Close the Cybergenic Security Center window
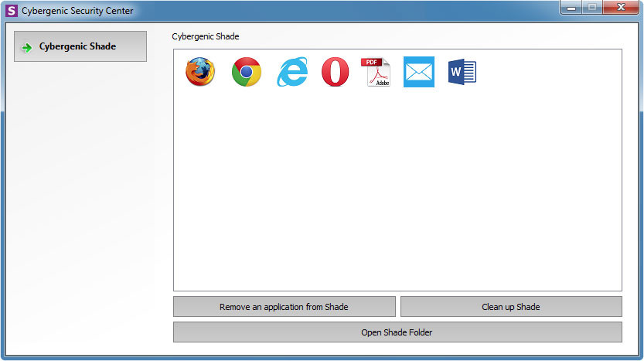Viewport: 644px width, 361px height. [621, 8]
